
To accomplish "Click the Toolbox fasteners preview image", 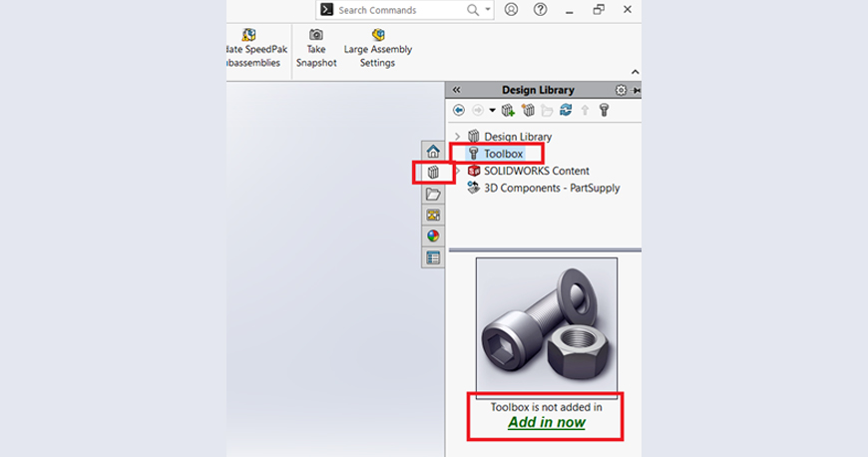I will (x=547, y=326).
